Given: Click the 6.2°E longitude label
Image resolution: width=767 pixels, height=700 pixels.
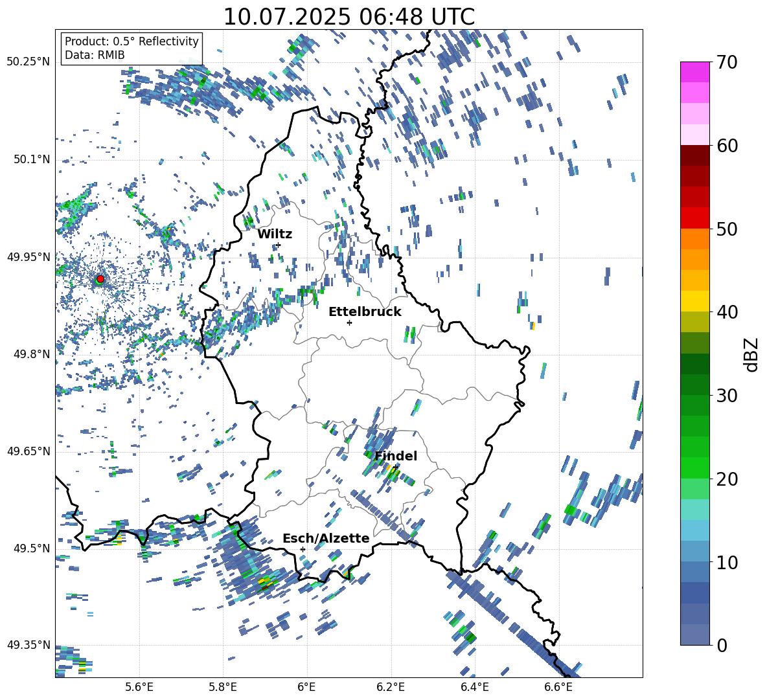Looking at the screenshot, I should (x=391, y=687).
